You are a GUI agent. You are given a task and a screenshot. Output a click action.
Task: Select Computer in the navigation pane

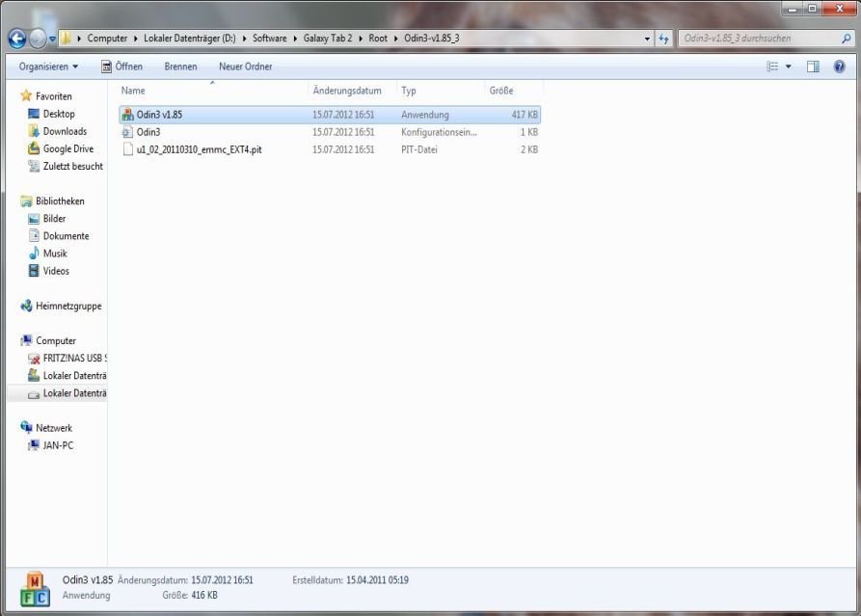[56, 341]
